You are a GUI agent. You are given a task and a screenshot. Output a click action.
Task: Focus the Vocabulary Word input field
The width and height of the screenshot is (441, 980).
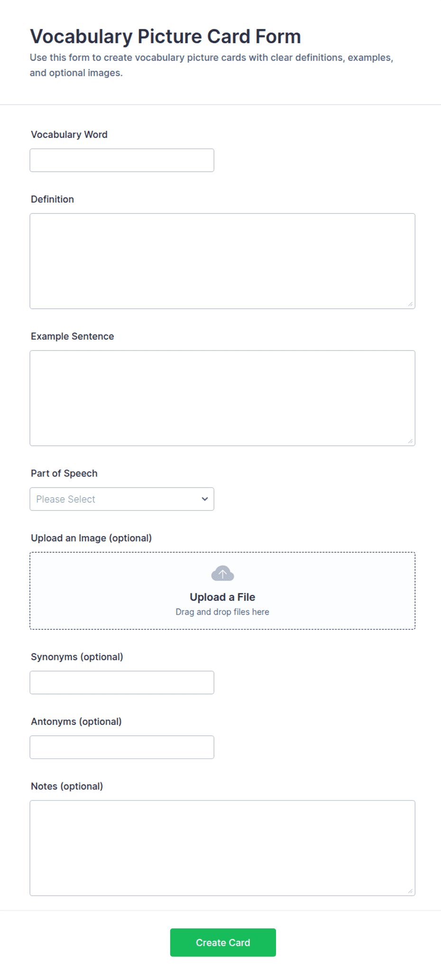122,160
